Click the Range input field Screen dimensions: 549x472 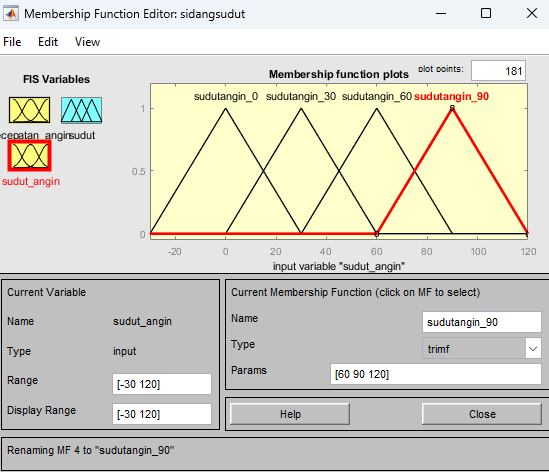click(162, 384)
